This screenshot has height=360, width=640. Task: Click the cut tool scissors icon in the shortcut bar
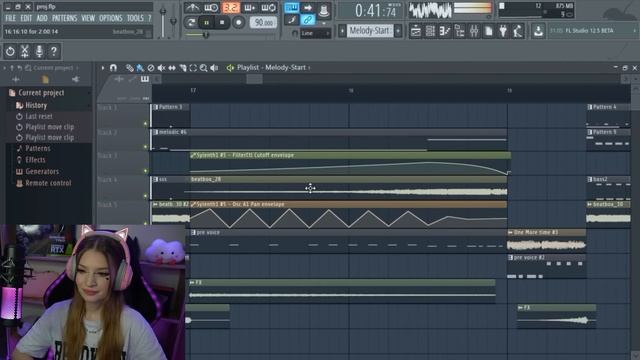24,51
